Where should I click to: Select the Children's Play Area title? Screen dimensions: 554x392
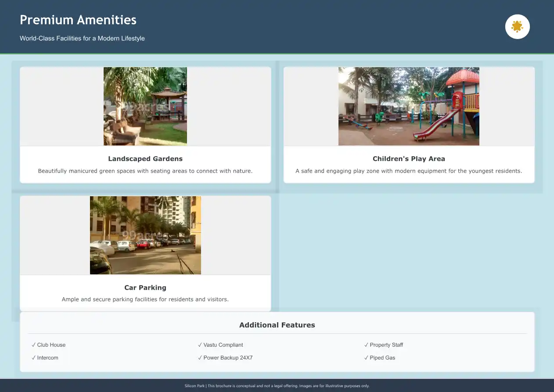(409, 159)
